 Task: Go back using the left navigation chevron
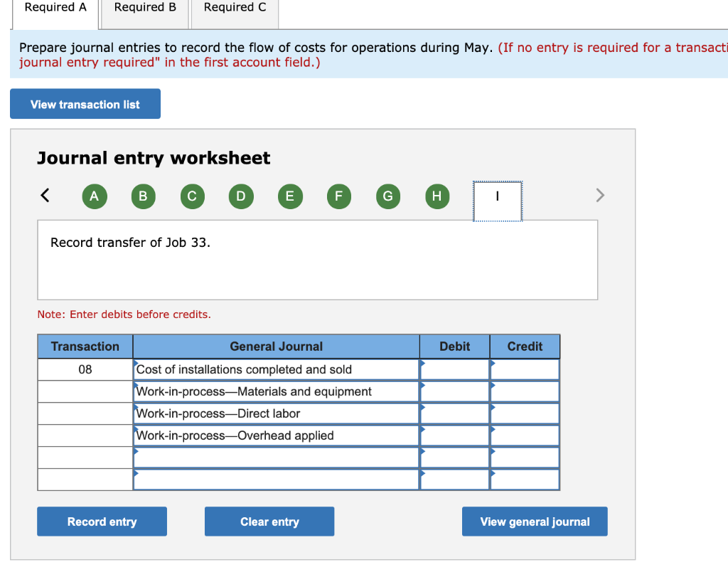tap(45, 195)
